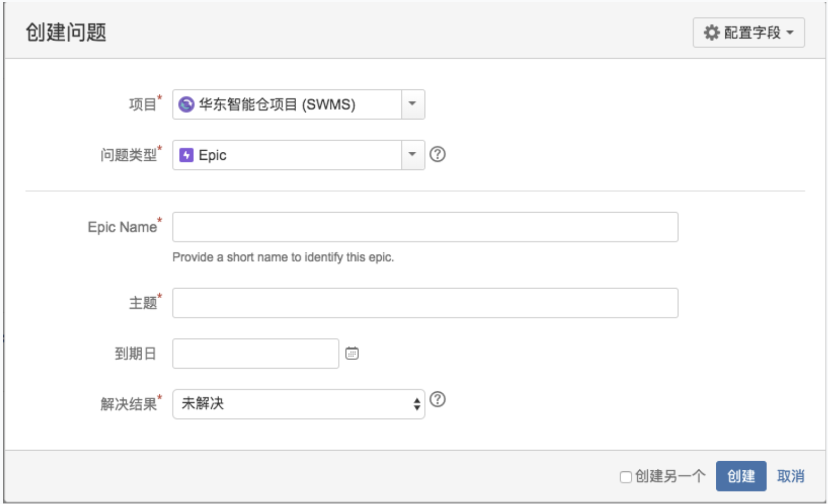This screenshot has height=504, width=828.
Task: Open the calendar picker for 到期日
Action: pos(352,353)
